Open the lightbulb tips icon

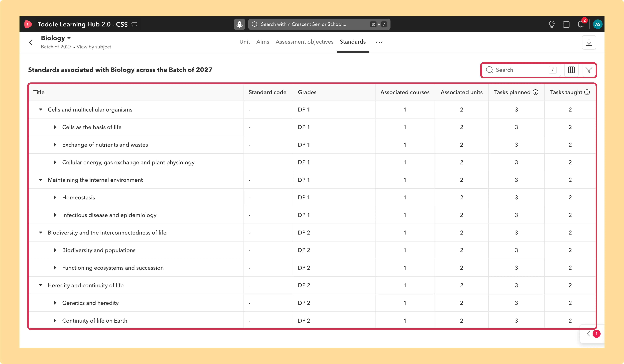click(552, 24)
